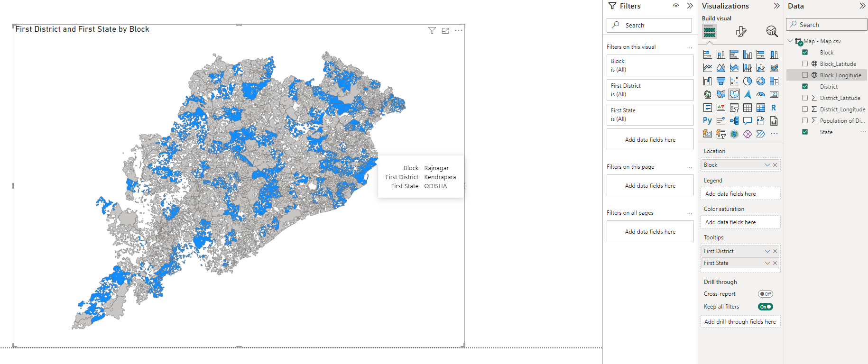Turn on Cross-report drill through toggle
The width and height of the screenshot is (868, 364).
tap(766, 294)
